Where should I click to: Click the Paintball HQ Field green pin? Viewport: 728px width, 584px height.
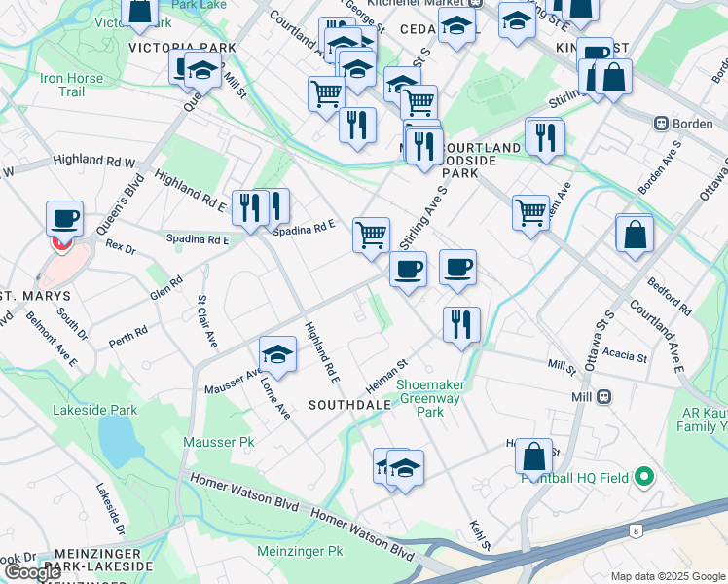tap(642, 477)
